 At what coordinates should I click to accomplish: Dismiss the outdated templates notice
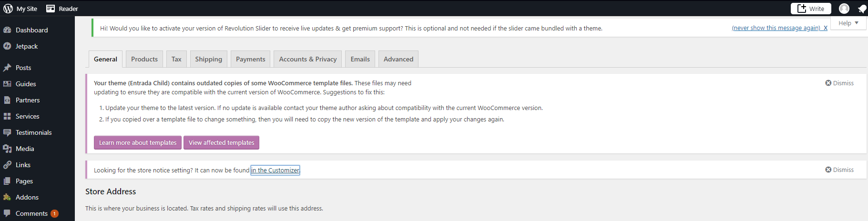[839, 83]
